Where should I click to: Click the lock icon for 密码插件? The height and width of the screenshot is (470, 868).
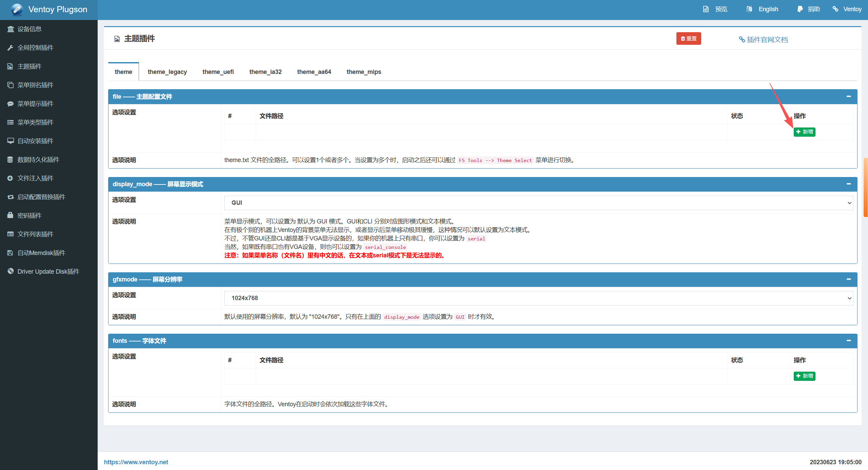[x=11, y=216]
